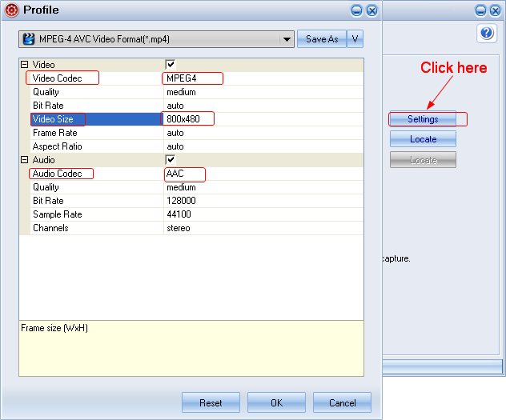This screenshot has height=420, width=506.
Task: Click the Cancel button
Action: click(342, 402)
